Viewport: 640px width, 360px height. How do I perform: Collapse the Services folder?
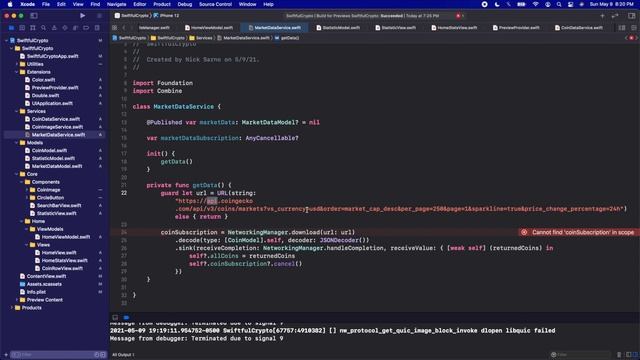click(17, 111)
